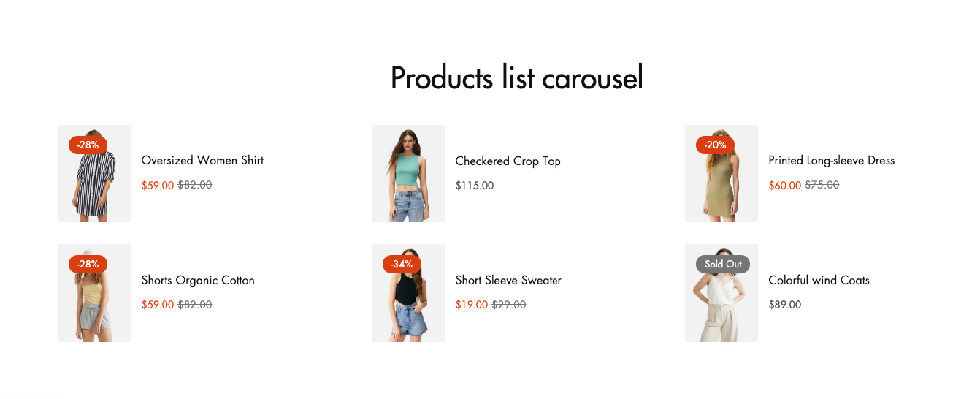
Task: Click the -34% discount badge
Action: [x=402, y=264]
